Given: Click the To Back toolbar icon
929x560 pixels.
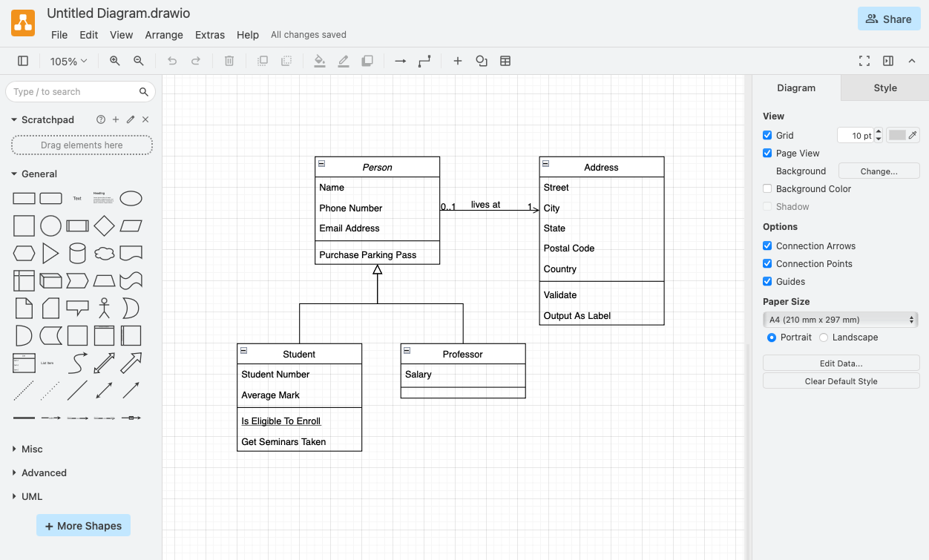Looking at the screenshot, I should tap(286, 61).
